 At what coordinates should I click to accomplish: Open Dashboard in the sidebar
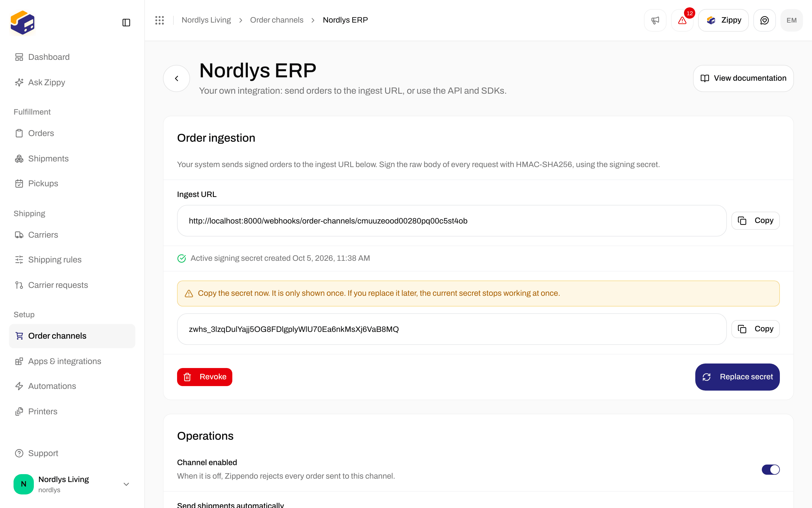tap(72, 57)
